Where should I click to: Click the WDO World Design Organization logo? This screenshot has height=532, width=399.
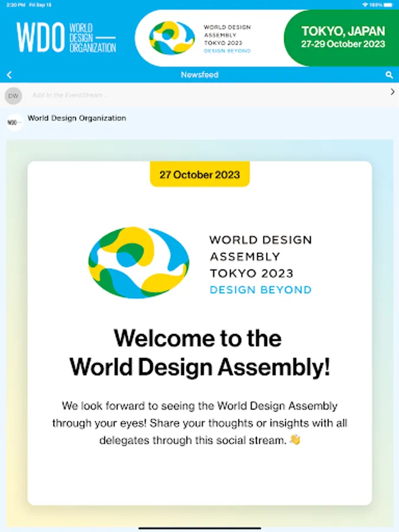tap(66, 37)
